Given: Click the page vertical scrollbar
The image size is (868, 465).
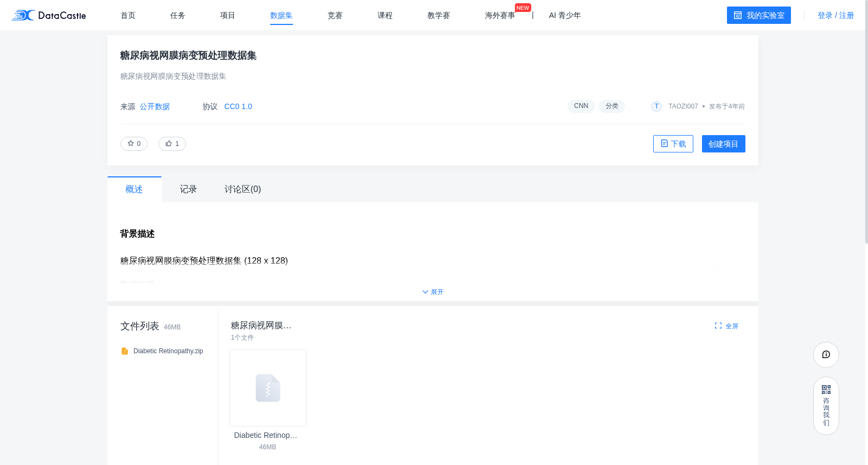Looking at the screenshot, I should (x=866, y=122).
